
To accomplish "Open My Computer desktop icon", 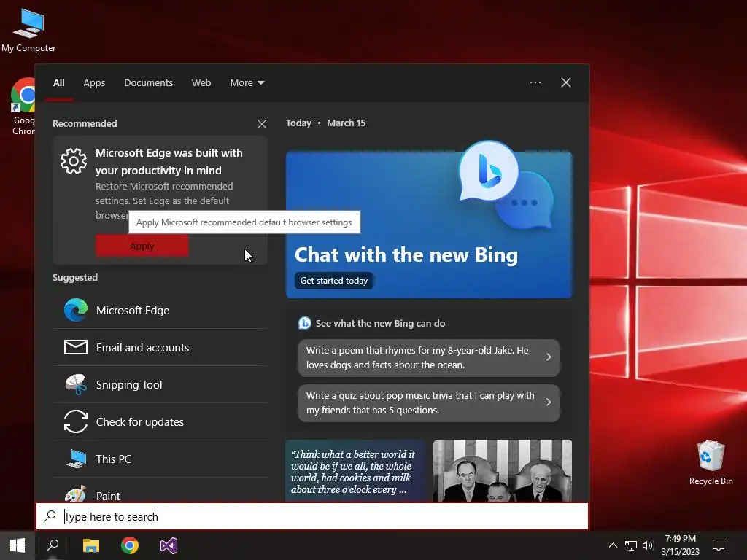I will (x=28, y=31).
